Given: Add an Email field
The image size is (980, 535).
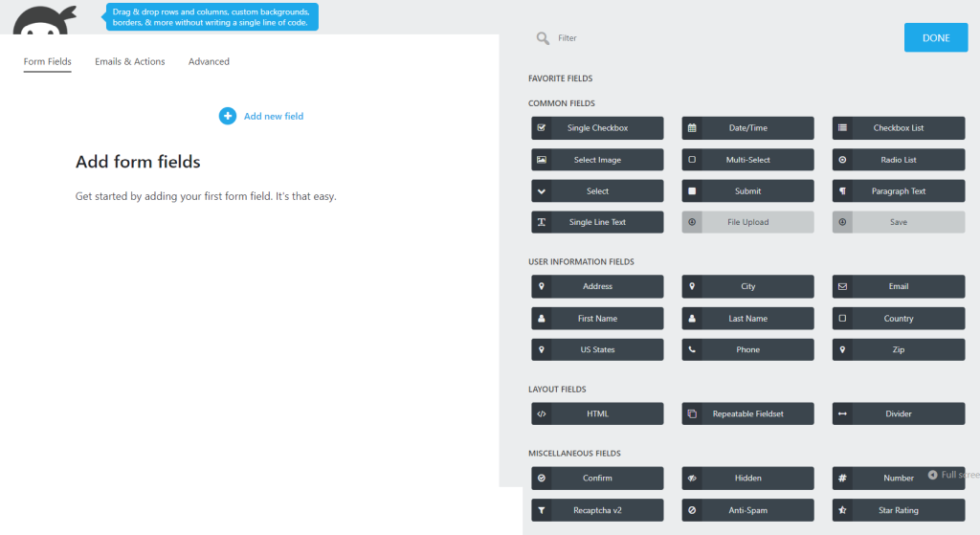Looking at the screenshot, I should coord(899,286).
